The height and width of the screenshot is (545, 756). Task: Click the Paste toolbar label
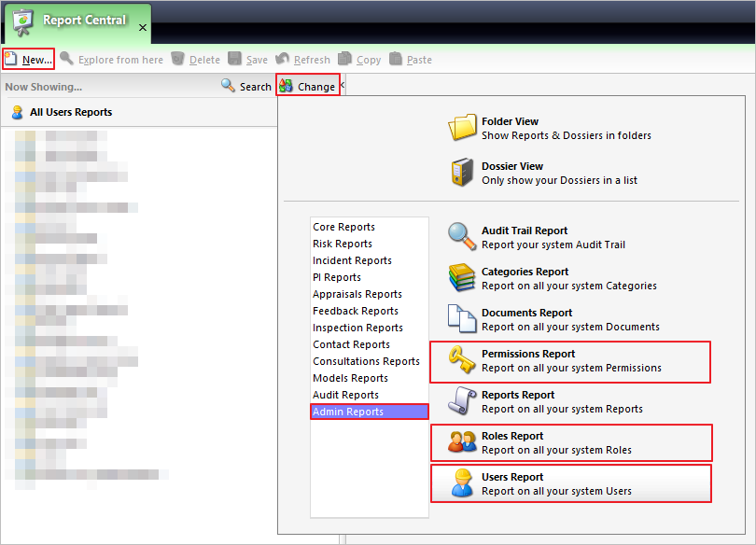point(419,60)
